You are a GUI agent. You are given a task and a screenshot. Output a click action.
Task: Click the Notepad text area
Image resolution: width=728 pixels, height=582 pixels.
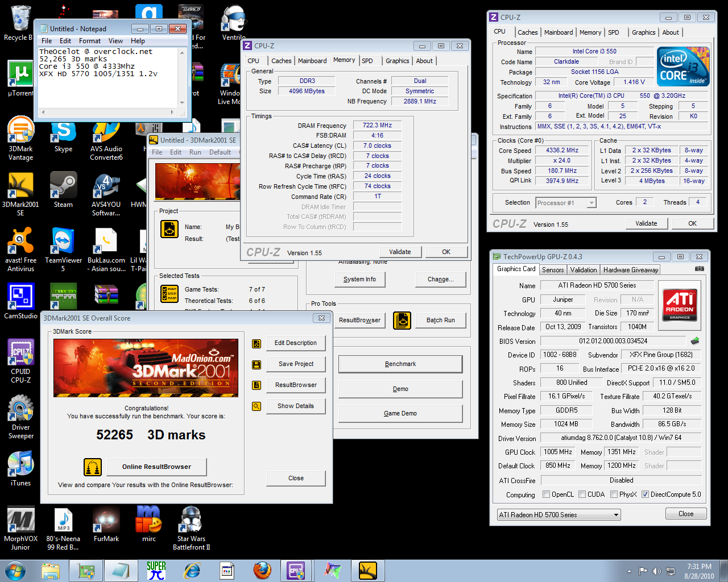[x=108, y=77]
